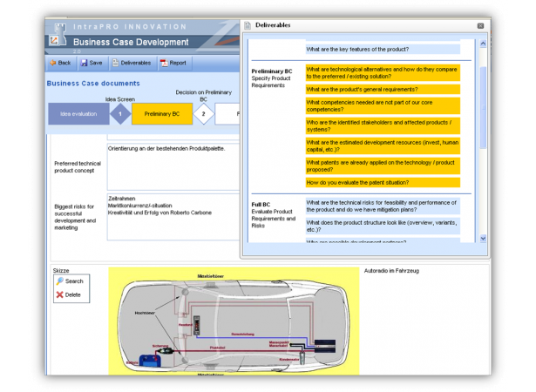Open 'What are the key features' question
536x392 pixels.
coord(383,49)
